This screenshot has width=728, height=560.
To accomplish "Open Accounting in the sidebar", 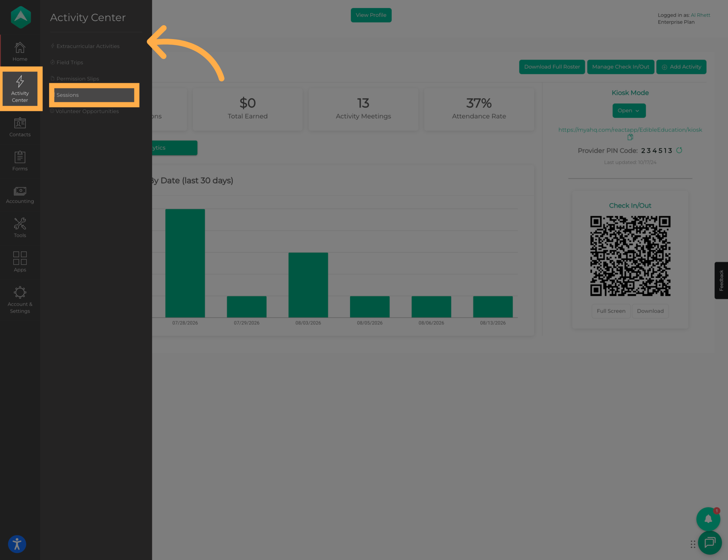I will 20,195.
